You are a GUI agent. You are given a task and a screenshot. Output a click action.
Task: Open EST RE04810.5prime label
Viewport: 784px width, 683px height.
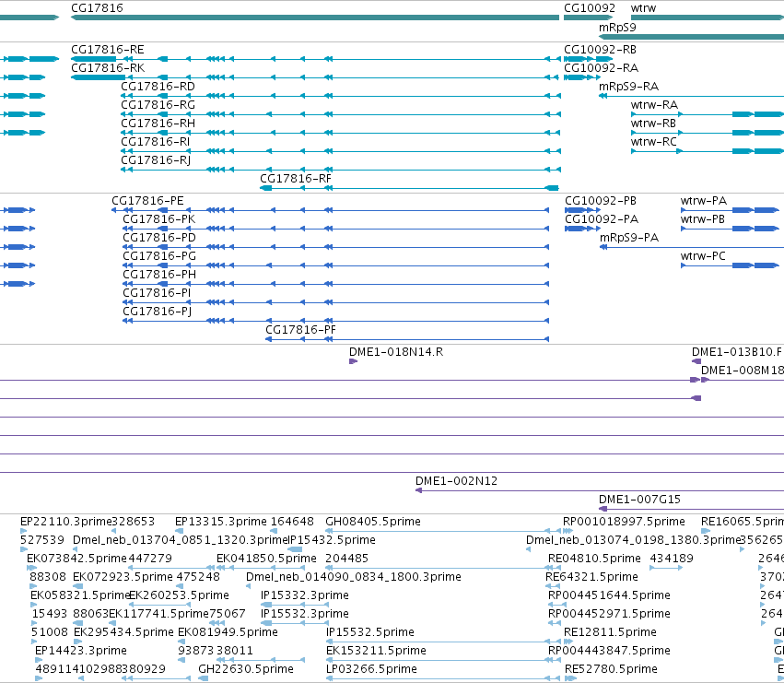pyautogui.click(x=594, y=559)
